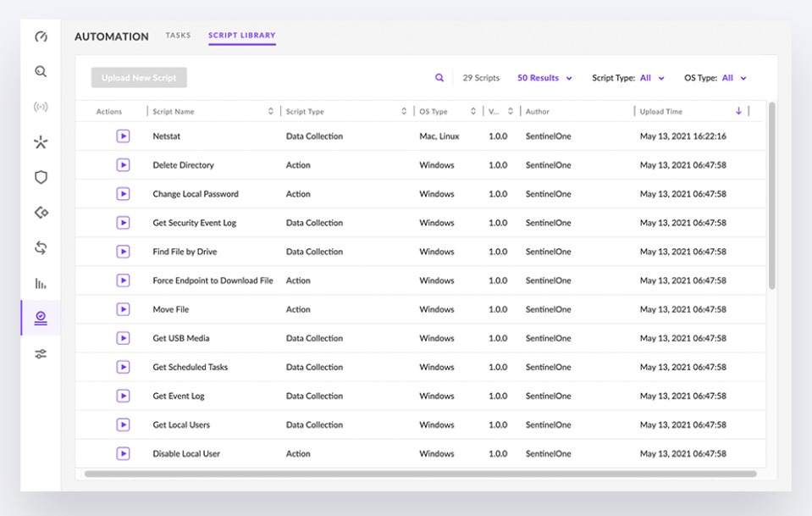Select the Get Event Log script name
Screen dimensions: 812x516
coord(179,396)
